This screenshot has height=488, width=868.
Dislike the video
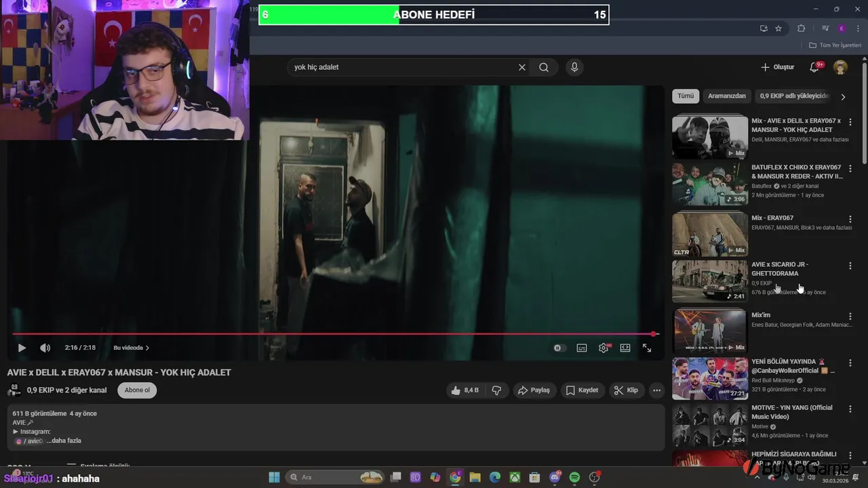point(496,390)
